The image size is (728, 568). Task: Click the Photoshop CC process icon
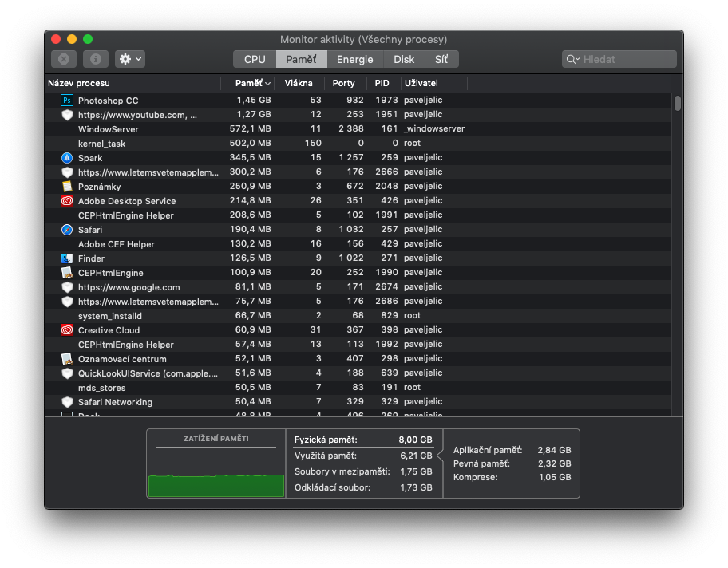[x=67, y=101]
